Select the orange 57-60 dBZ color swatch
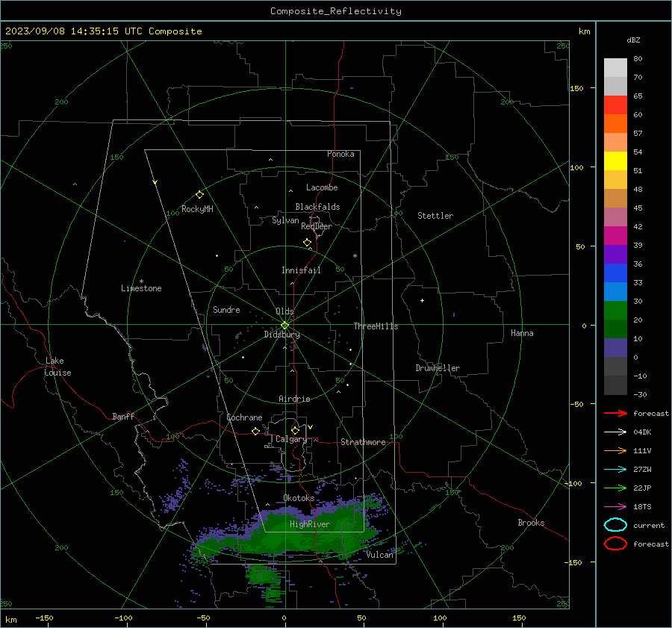The image size is (672, 628). tap(615, 124)
